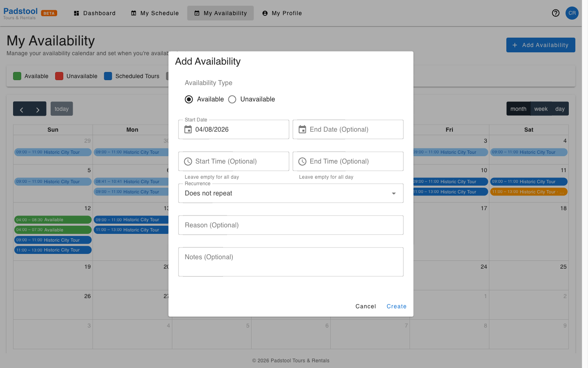This screenshot has height=368, width=588.
Task: Click the Notes (Optional) text area
Action: coord(291,262)
